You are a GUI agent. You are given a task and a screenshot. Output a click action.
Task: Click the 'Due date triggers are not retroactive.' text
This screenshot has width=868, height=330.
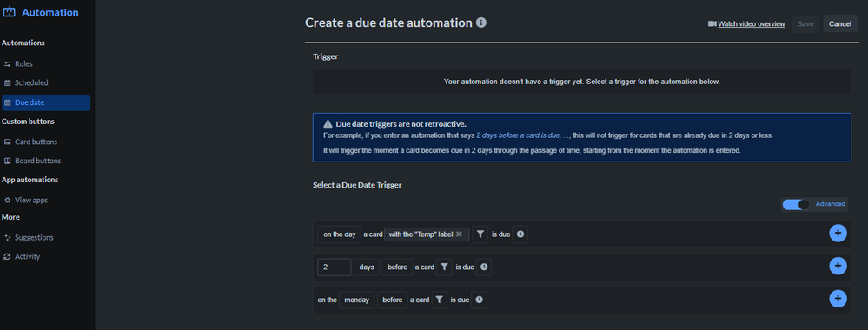click(x=401, y=124)
